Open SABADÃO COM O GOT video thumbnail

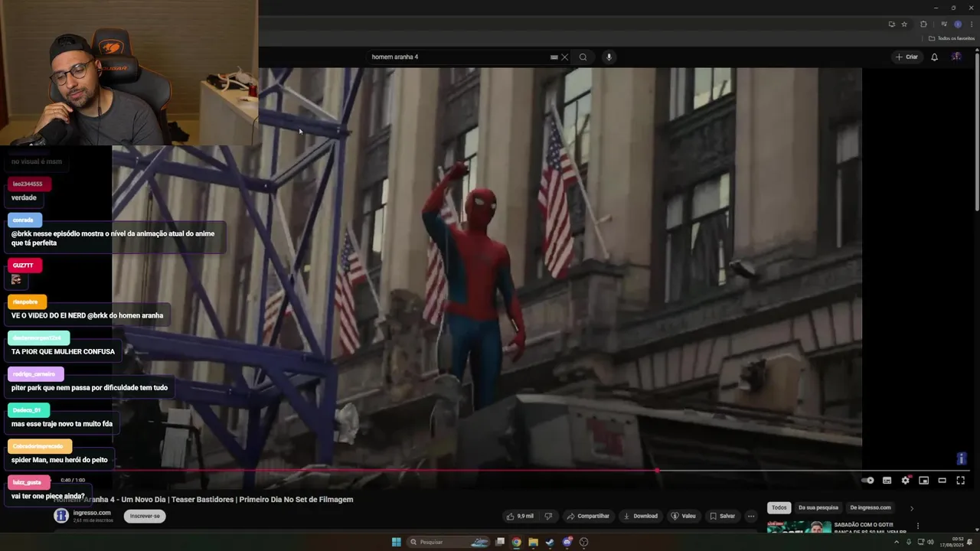pos(799,527)
